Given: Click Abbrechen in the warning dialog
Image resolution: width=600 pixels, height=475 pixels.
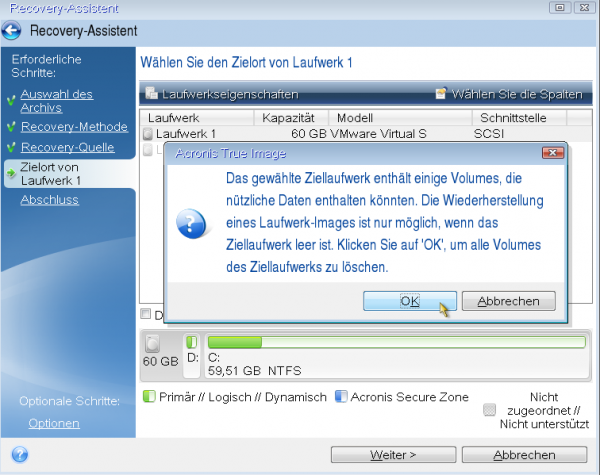Looking at the screenshot, I should click(x=515, y=300).
